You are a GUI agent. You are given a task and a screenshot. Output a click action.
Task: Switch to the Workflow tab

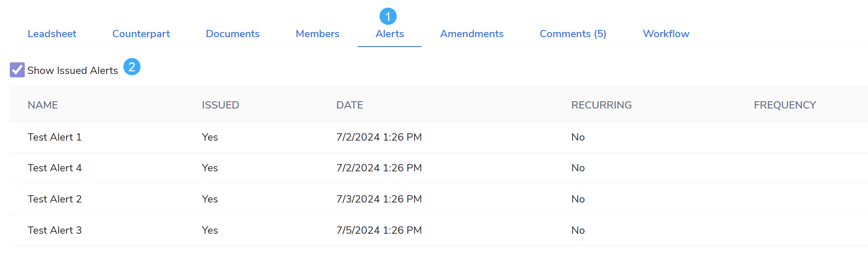point(666,34)
